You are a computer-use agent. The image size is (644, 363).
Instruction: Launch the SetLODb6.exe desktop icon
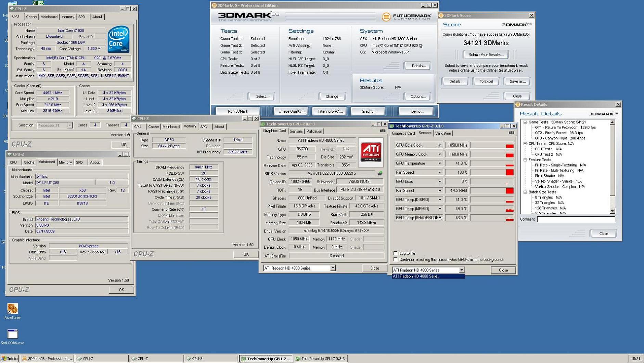click(x=13, y=337)
